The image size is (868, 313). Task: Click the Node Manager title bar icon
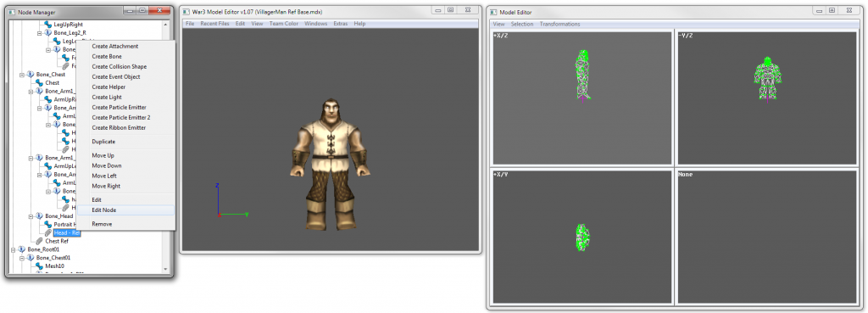[x=12, y=11]
